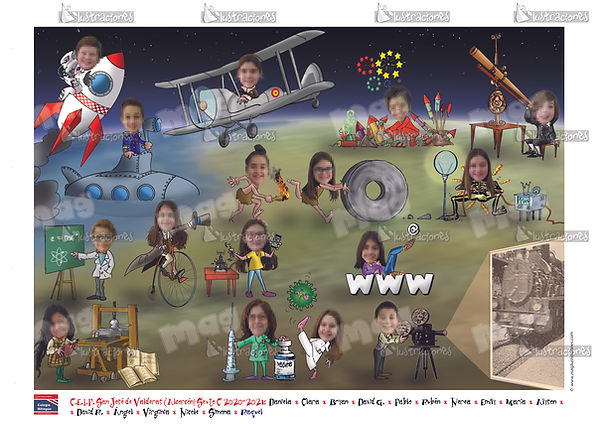Click the vaccine vial bottle
The width and height of the screenshot is (600, 424).
click(285, 360)
